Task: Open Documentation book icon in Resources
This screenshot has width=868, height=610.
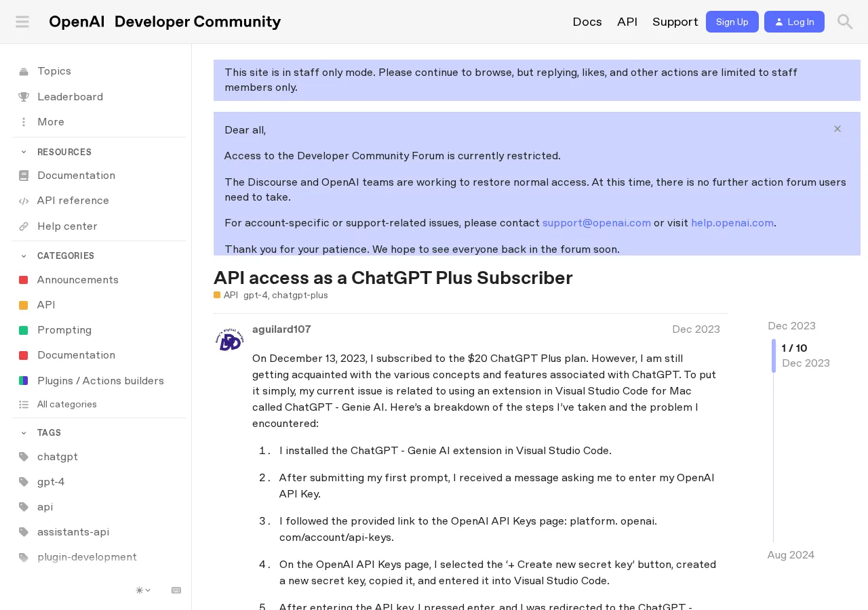Action: click(24, 176)
